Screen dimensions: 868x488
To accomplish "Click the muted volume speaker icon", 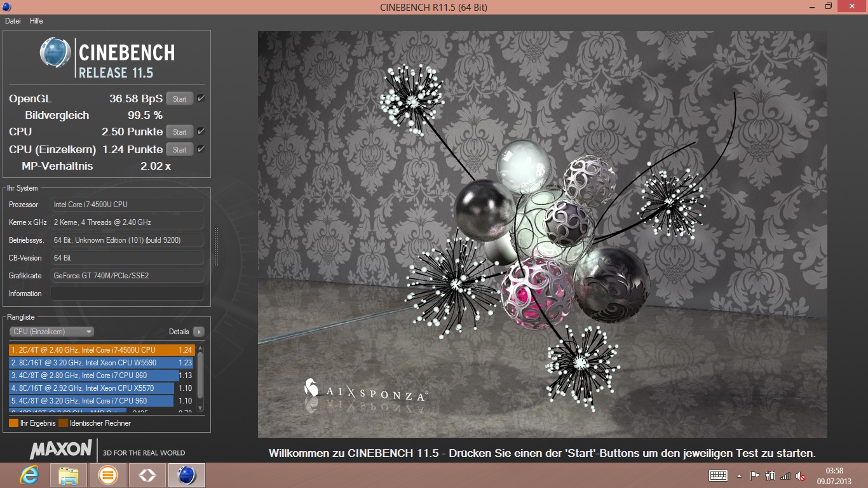I will pos(801,475).
